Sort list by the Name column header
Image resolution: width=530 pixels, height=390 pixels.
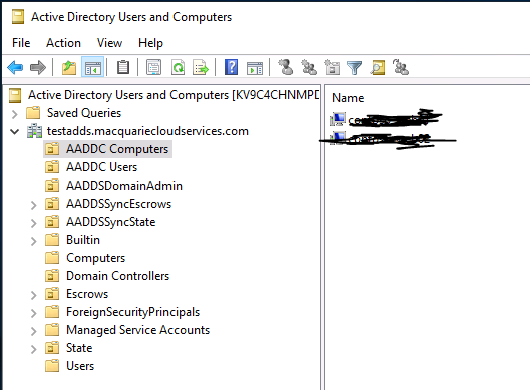[x=348, y=98]
